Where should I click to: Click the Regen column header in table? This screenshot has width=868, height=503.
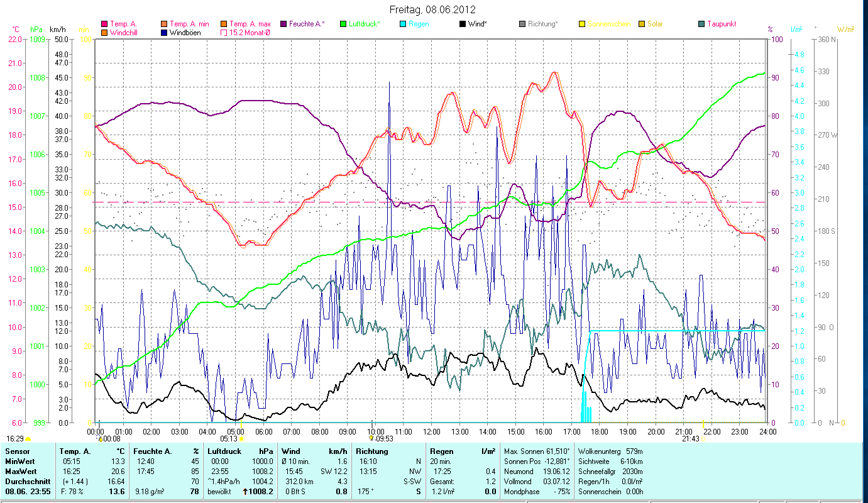(442, 451)
